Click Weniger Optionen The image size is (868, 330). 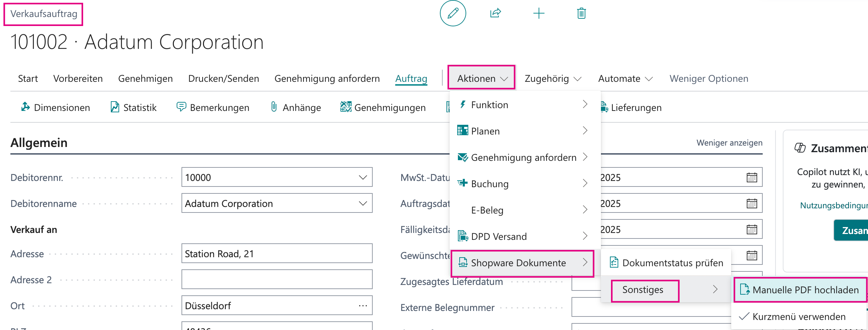click(x=709, y=79)
